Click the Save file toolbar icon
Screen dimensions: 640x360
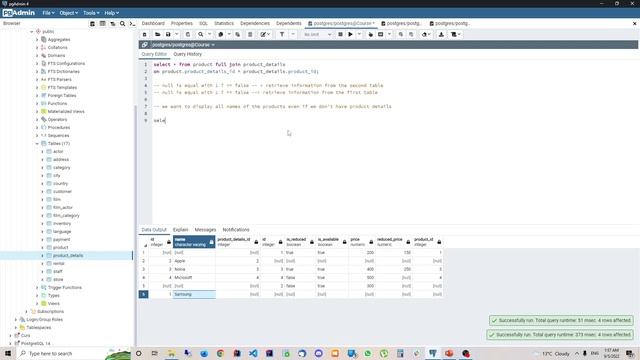[x=168, y=35]
